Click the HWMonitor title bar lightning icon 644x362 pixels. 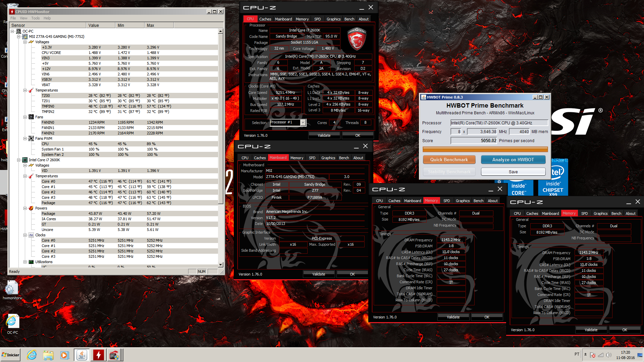(x=12, y=12)
